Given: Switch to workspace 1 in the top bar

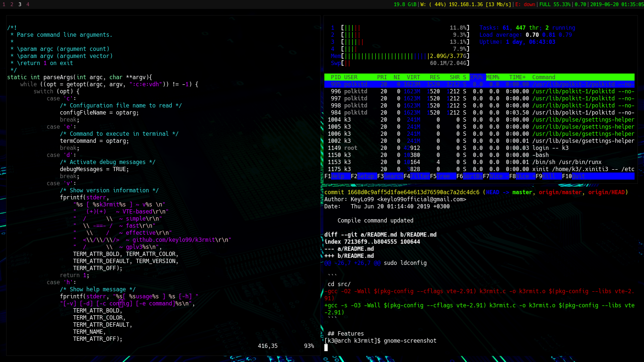Looking at the screenshot, I should [4, 4].
